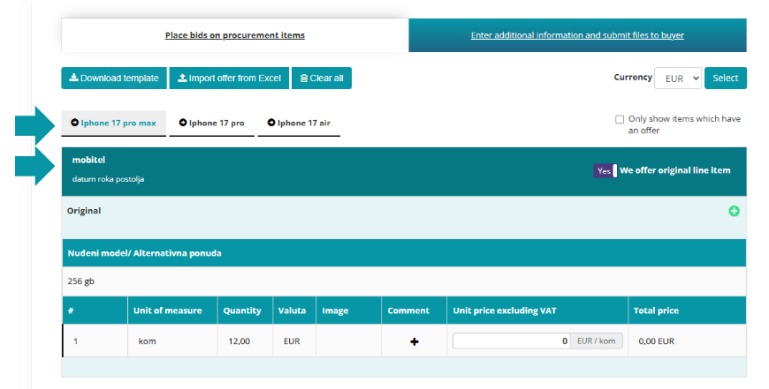769x389 pixels.
Task: Open 'Enter additional information and submit files' link
Action: [577, 35]
